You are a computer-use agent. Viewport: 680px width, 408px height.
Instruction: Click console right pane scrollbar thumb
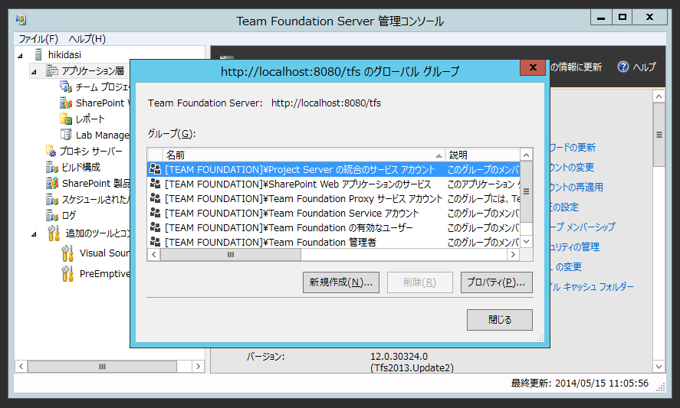[659, 135]
